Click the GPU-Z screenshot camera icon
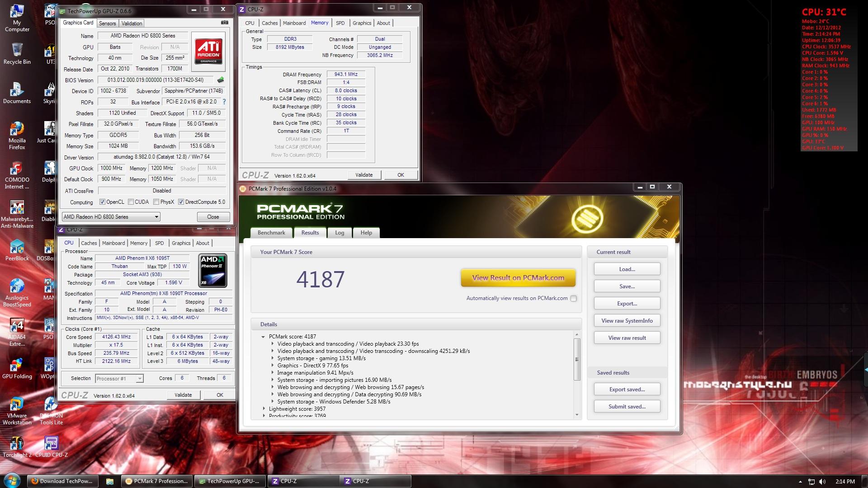This screenshot has height=488, width=868. point(224,23)
